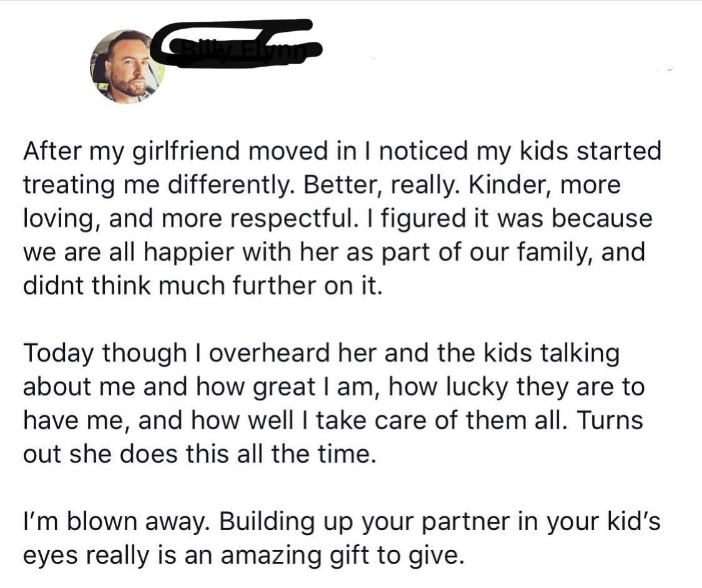Click the line "out she does this all the time."
The image size is (702, 588).
[200, 454]
